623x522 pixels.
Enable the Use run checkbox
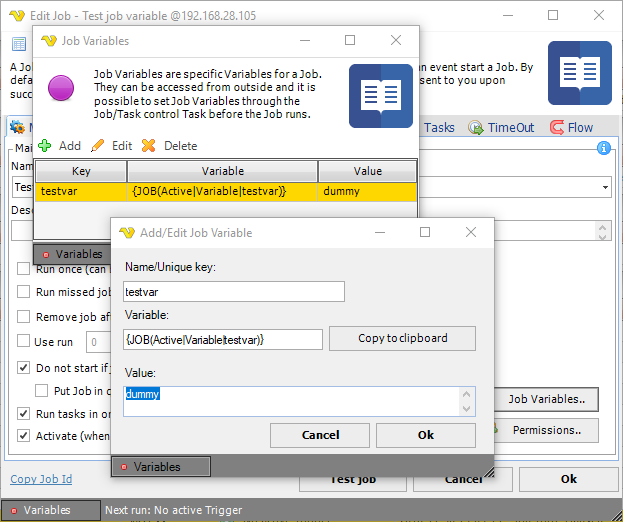tap(24, 342)
